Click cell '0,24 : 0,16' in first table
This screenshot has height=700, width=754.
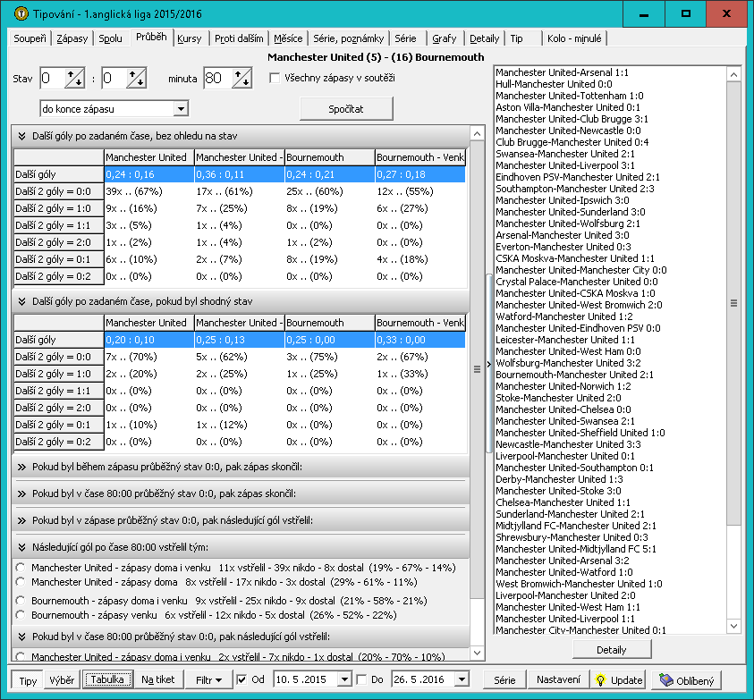[x=149, y=174]
